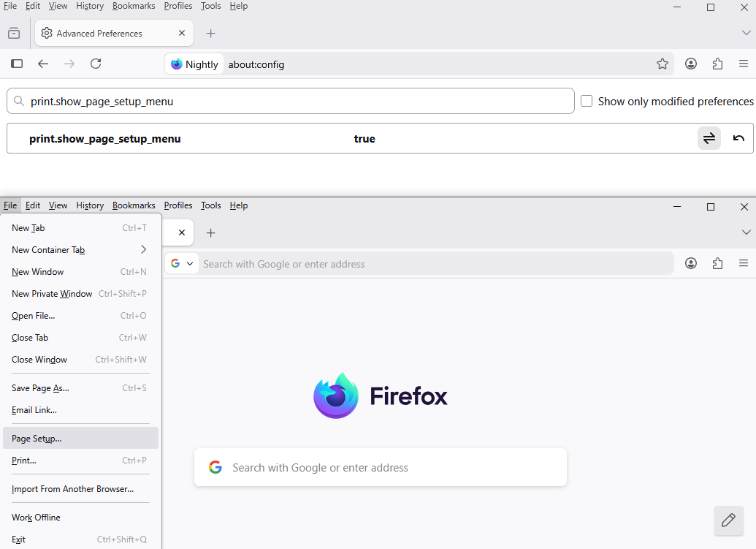
Task: Bookmark this page with the star icon
Action: tap(663, 64)
